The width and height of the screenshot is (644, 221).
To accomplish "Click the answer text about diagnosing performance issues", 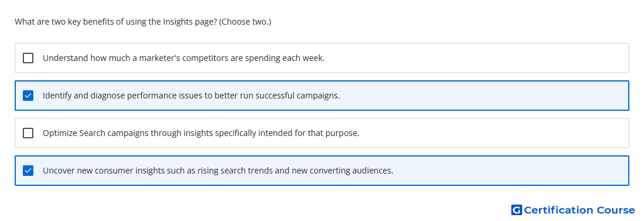I will pyautogui.click(x=191, y=96).
